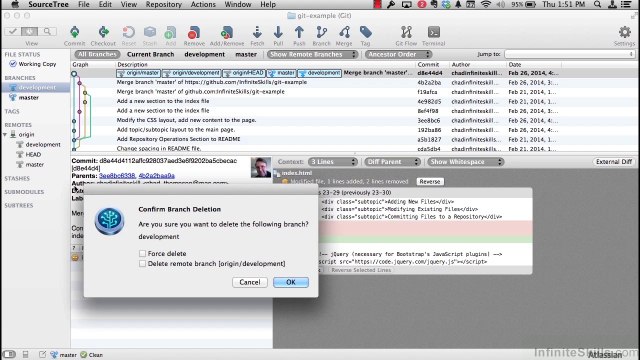Open the Settings gear icon
This screenshot has height=360, width=640.
pyautogui.click(x=624, y=33)
